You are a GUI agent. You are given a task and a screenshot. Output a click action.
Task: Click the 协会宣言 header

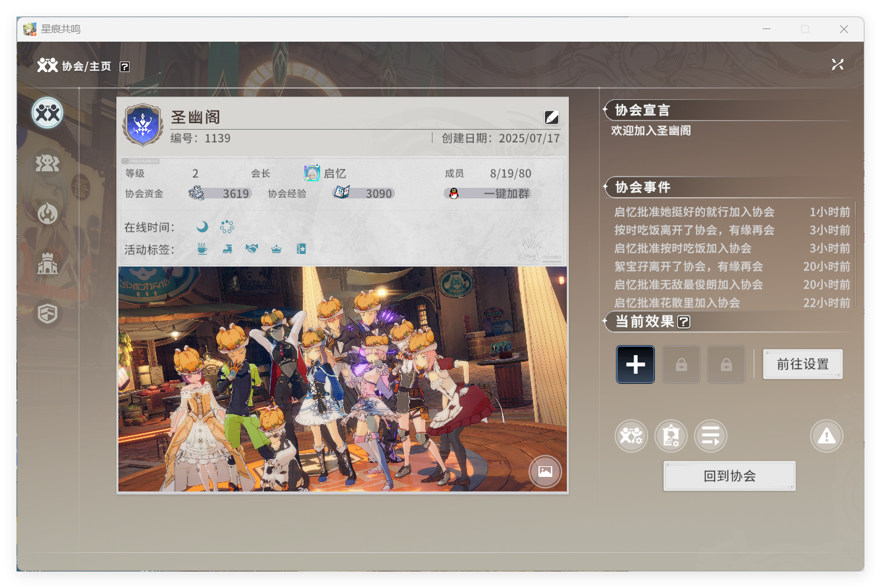[643, 110]
